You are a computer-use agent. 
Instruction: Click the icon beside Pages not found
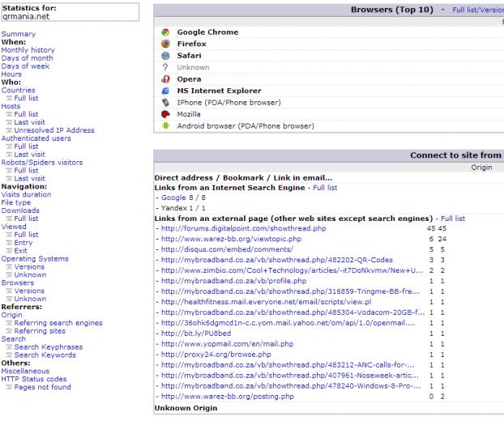pos(9,387)
